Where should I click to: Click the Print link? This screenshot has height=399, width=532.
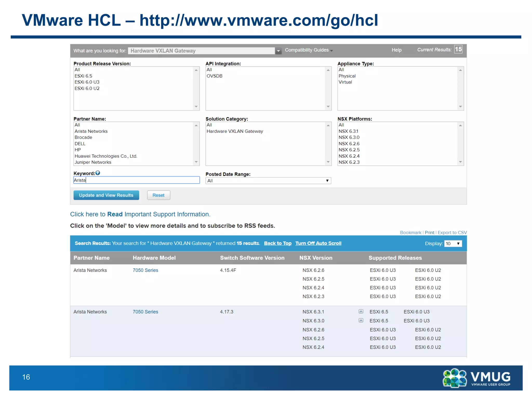point(429,232)
